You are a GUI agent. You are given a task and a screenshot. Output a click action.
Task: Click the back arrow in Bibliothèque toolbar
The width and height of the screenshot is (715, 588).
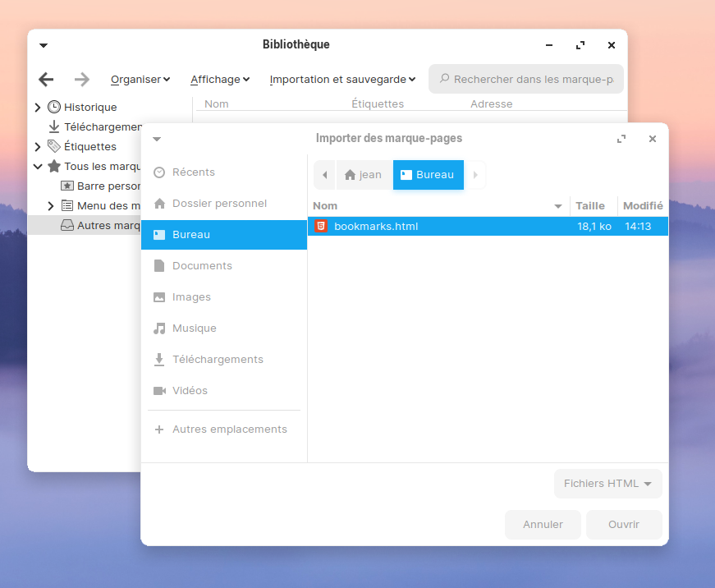(46, 80)
